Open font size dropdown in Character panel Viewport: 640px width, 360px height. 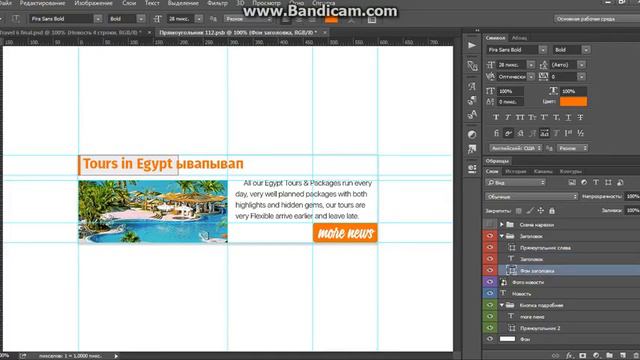(531, 64)
